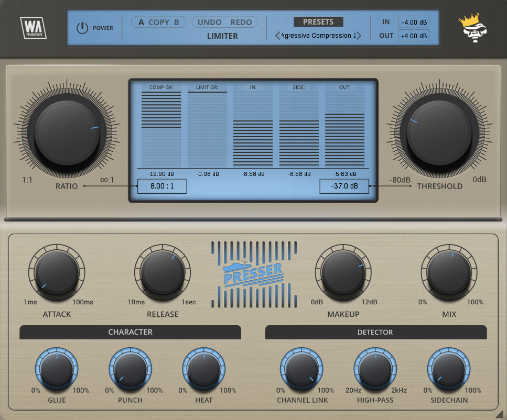
Task: Click the resize handle in bottom corner
Action: (499, 414)
